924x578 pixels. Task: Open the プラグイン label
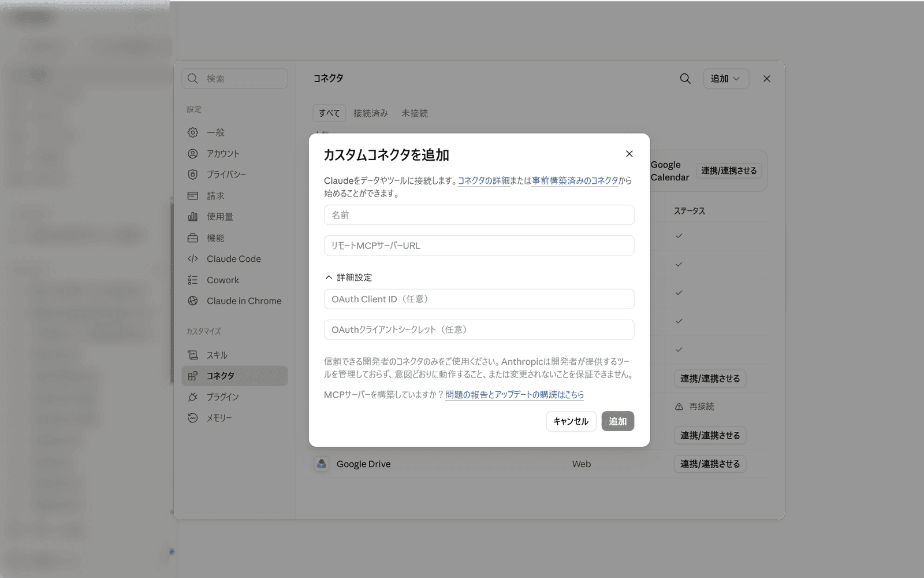pos(223,397)
